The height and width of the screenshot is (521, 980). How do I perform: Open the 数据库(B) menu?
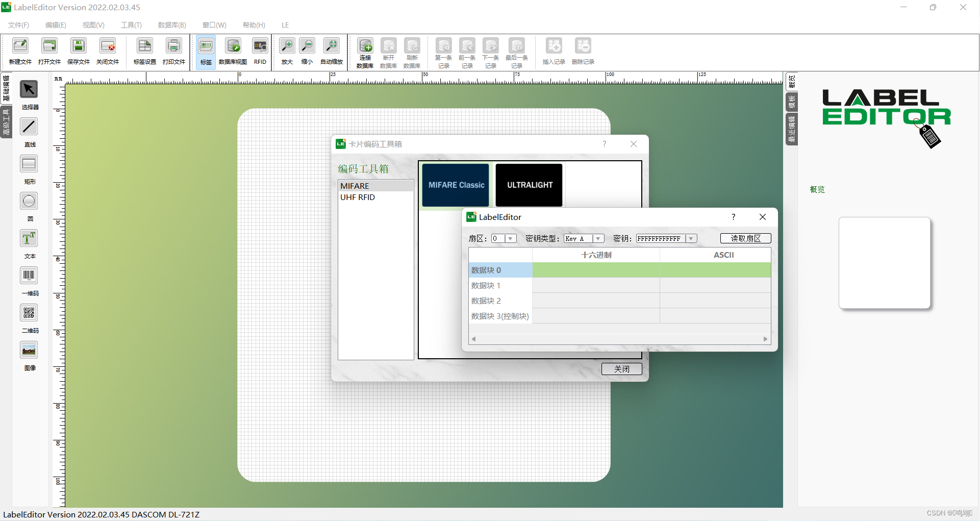pos(172,25)
